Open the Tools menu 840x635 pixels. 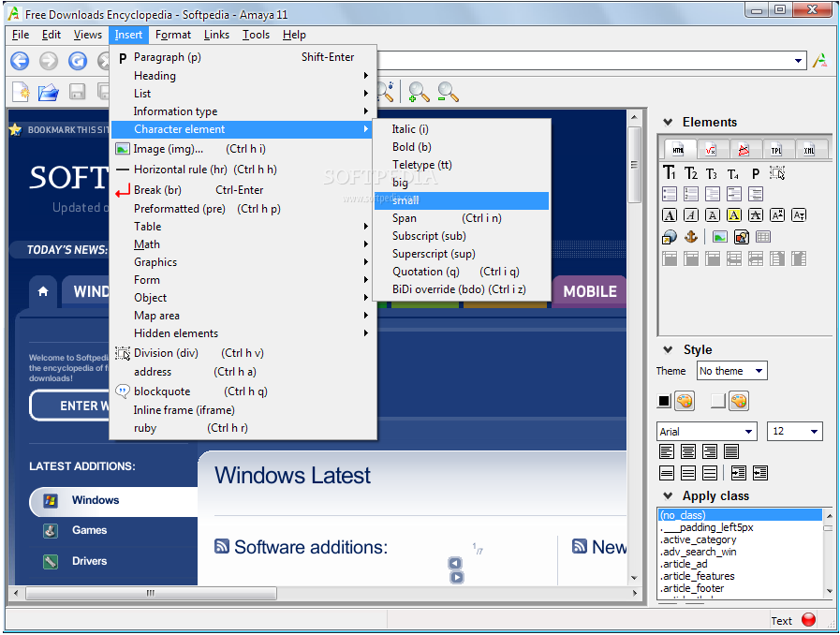click(x=256, y=35)
